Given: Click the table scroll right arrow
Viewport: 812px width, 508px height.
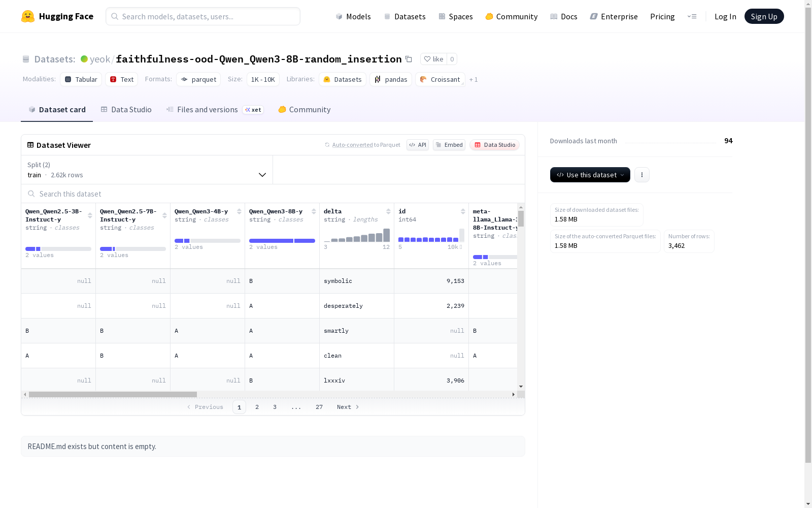Looking at the screenshot, I should (514, 394).
